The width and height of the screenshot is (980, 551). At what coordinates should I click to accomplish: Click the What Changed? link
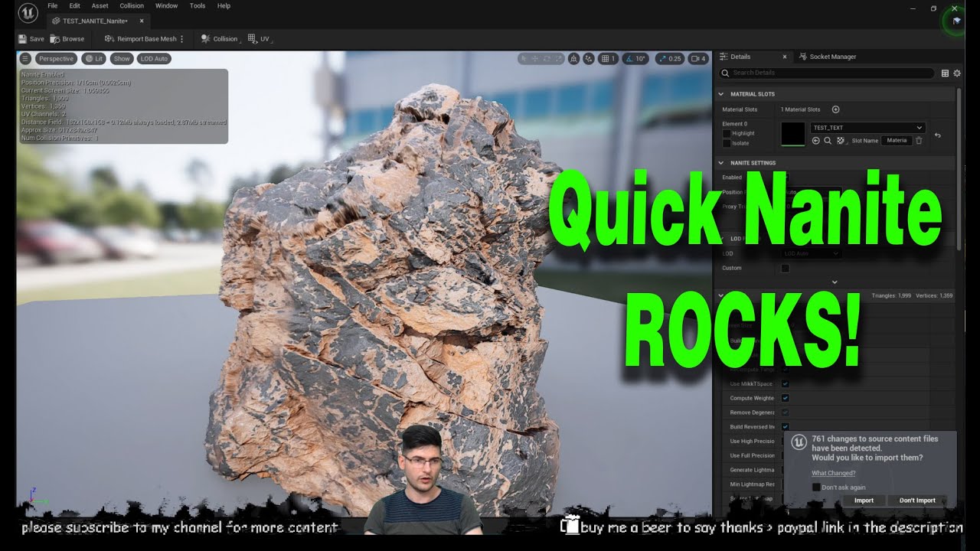[833, 473]
